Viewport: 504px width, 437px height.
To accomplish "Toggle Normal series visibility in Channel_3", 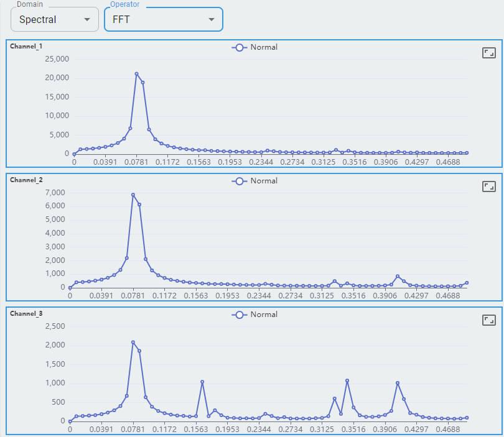I will click(254, 315).
